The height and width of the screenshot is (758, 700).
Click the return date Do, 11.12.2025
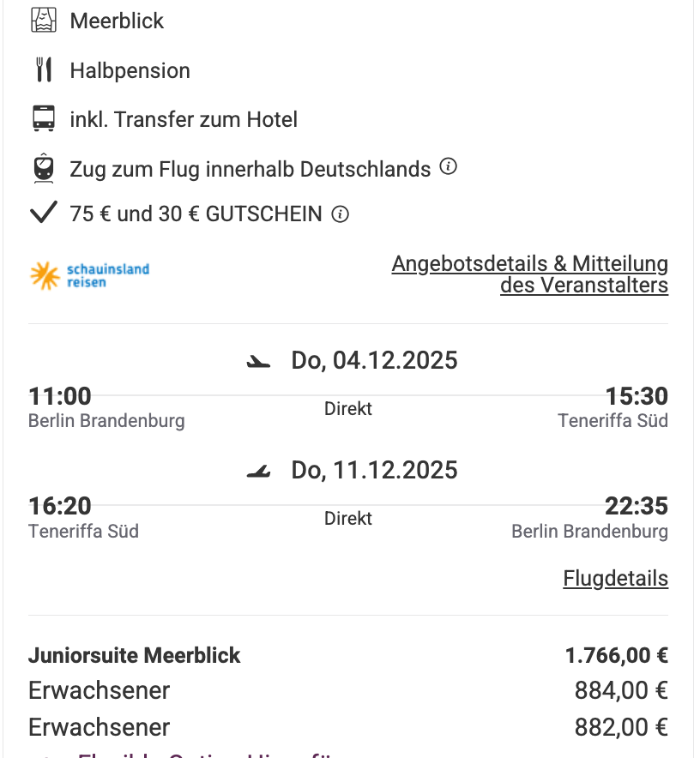pos(374,470)
